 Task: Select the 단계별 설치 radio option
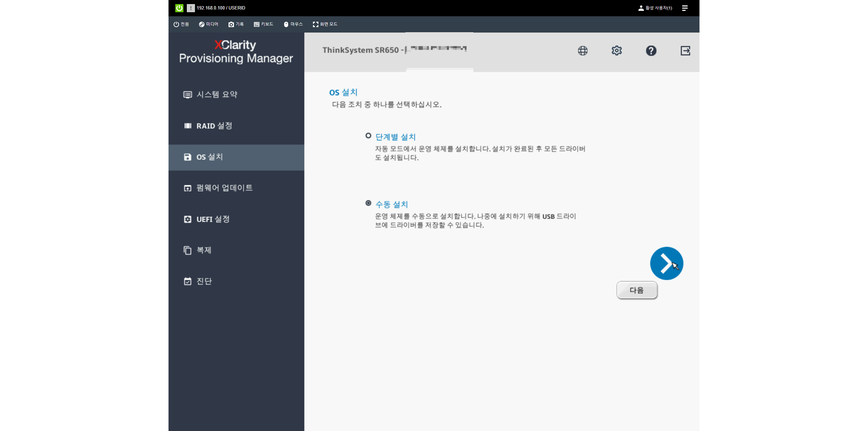(368, 136)
